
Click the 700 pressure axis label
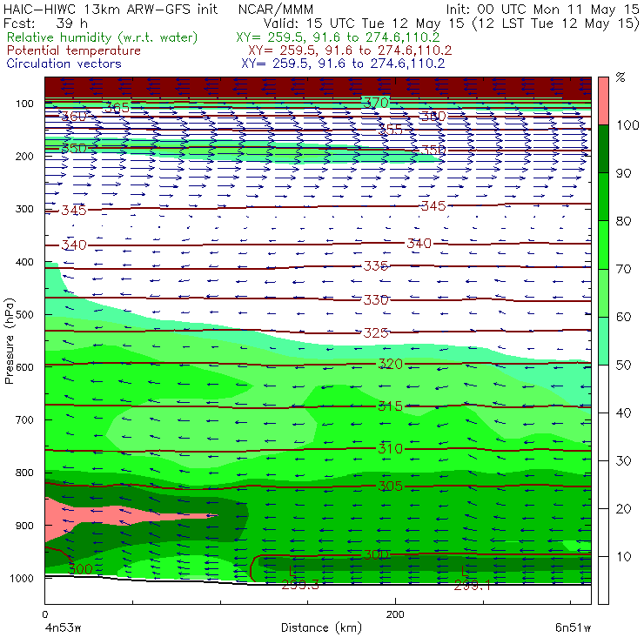(x=24, y=420)
